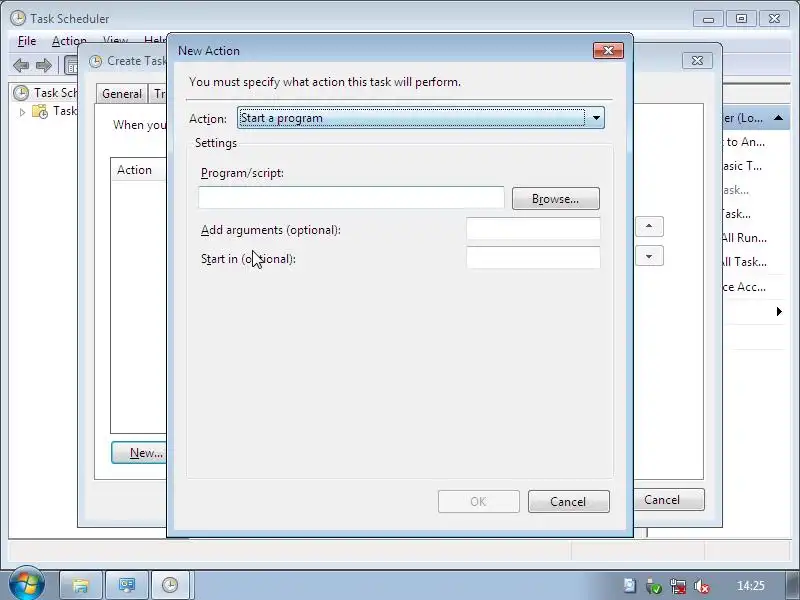Viewport: 800px width, 600px height.
Task: Click the 'ce Acc...' action pane entry
Action: pos(744,287)
